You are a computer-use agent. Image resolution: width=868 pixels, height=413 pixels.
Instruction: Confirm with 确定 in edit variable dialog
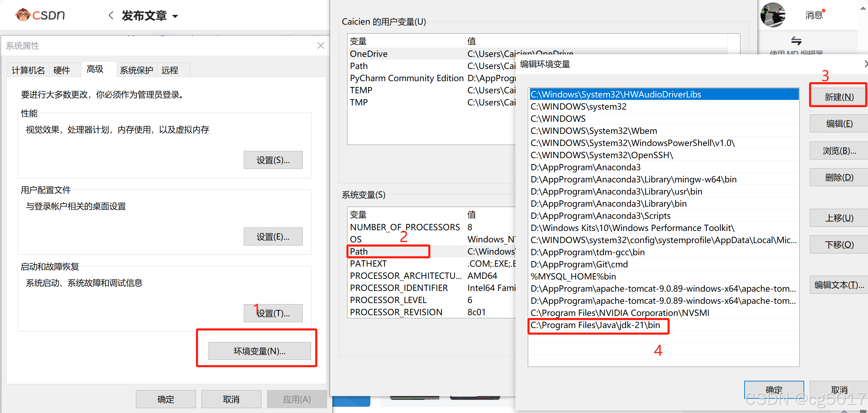pyautogui.click(x=774, y=389)
